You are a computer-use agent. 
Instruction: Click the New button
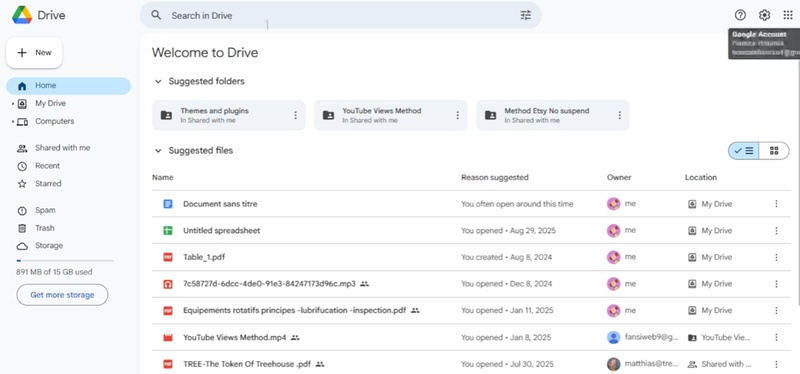click(34, 53)
